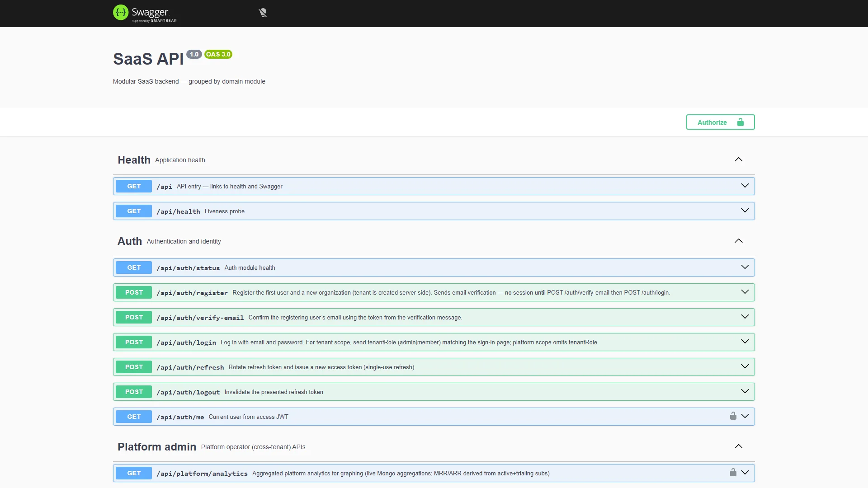Expand the /api/auth/login endpoint arrow
This screenshot has width=868, height=488.
(x=745, y=342)
